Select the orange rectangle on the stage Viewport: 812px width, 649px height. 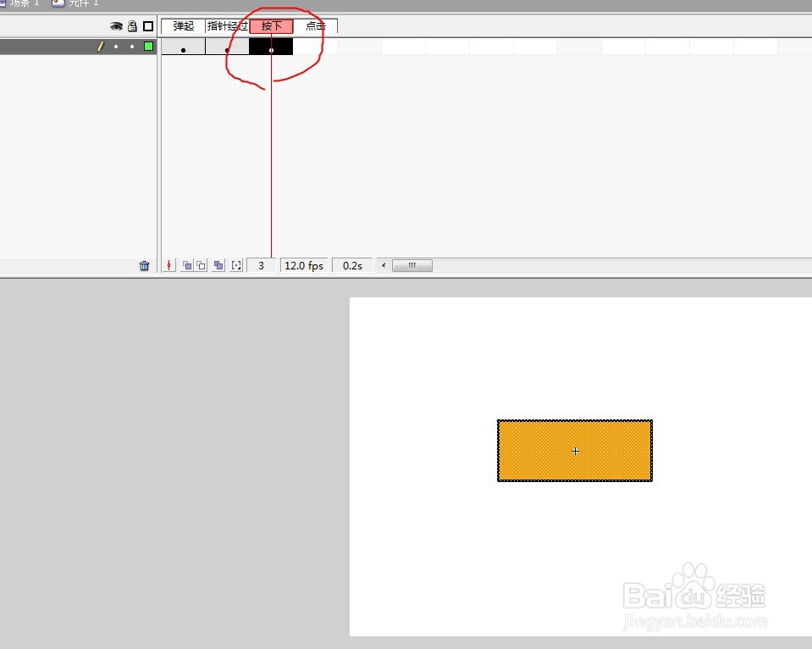(x=575, y=451)
